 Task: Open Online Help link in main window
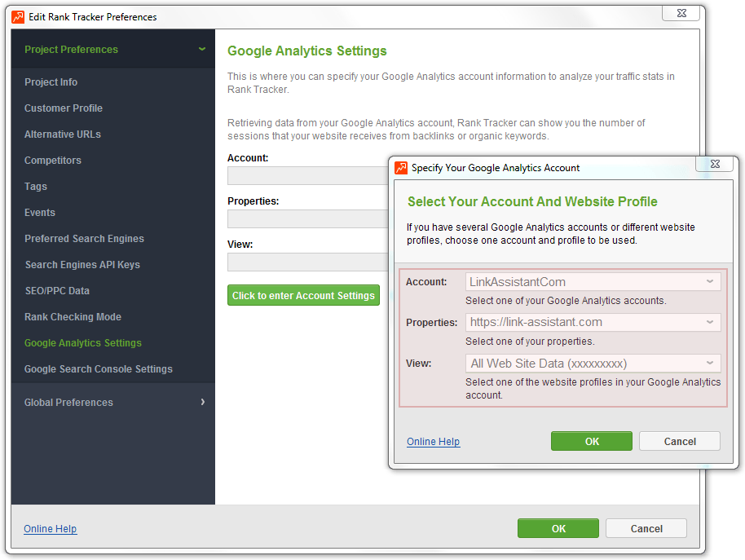tap(50, 529)
